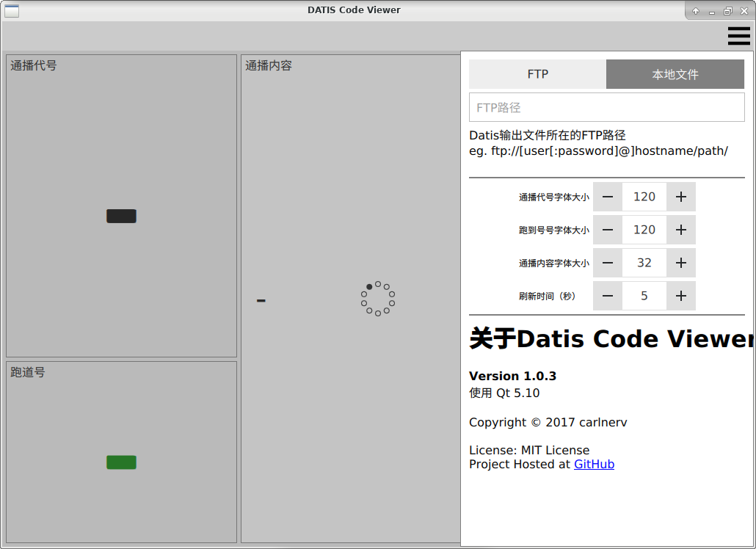Select the 本地文件 tab

(x=675, y=74)
